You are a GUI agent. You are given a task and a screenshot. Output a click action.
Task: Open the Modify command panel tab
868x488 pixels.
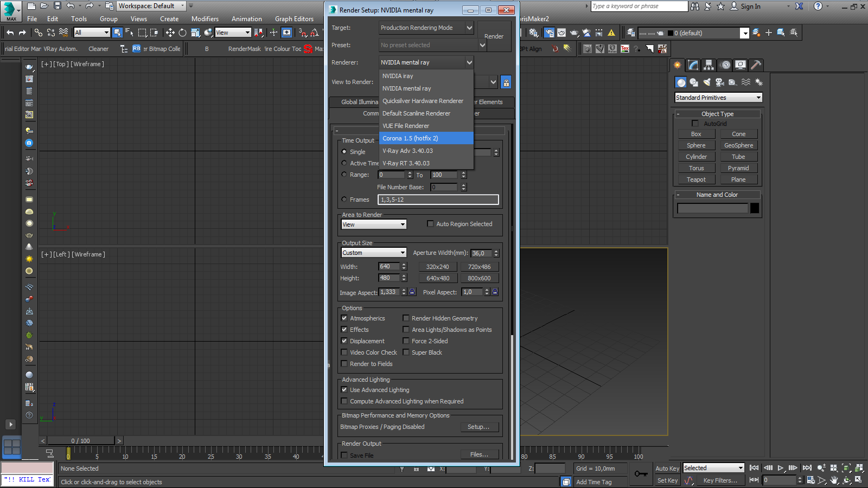(693, 65)
